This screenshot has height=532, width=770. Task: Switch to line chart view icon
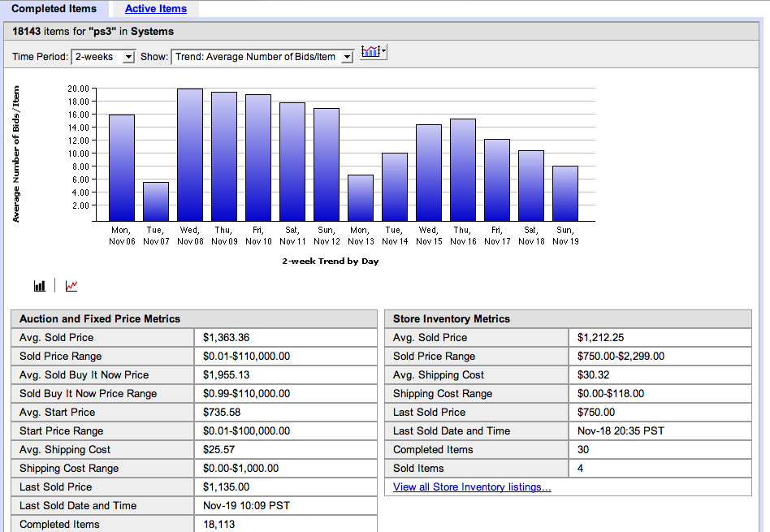[x=71, y=285]
